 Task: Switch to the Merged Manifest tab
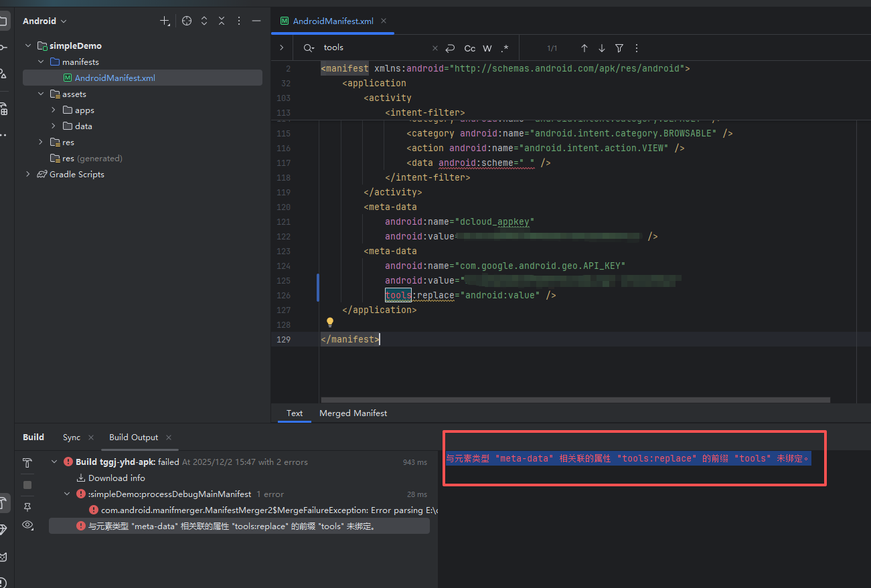353,413
